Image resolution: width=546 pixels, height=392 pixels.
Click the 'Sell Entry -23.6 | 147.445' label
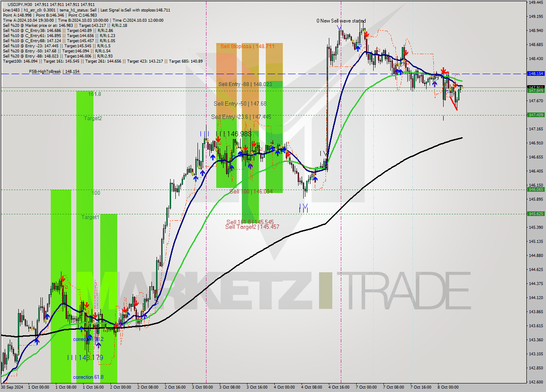point(241,117)
